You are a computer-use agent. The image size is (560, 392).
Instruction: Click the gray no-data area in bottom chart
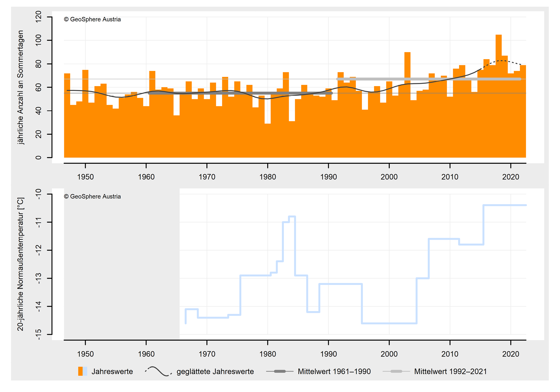[x=122, y=265]
